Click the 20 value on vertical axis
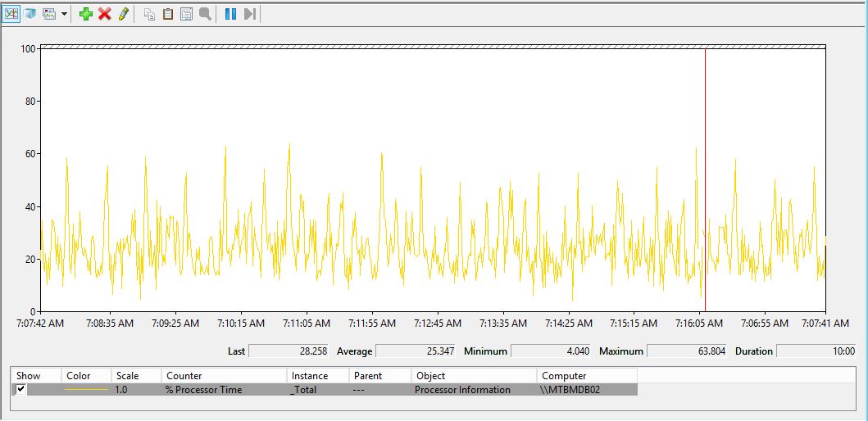Viewport: 868px width, 421px height. click(x=31, y=259)
